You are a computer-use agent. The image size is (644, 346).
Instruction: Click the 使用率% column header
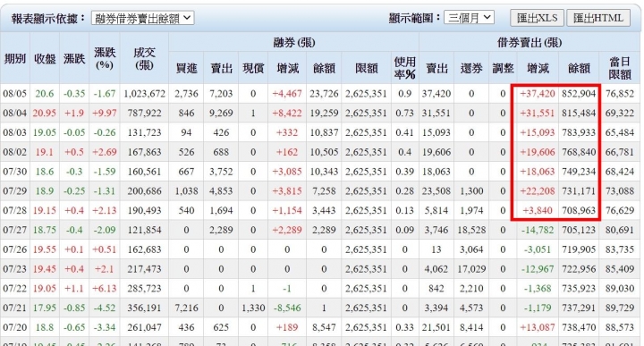point(404,68)
